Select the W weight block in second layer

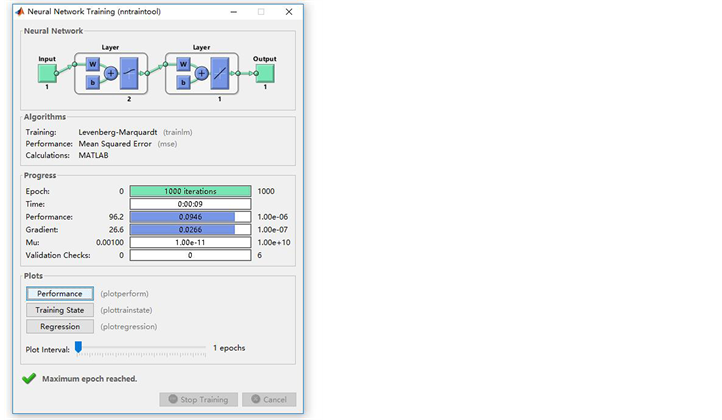click(x=185, y=66)
